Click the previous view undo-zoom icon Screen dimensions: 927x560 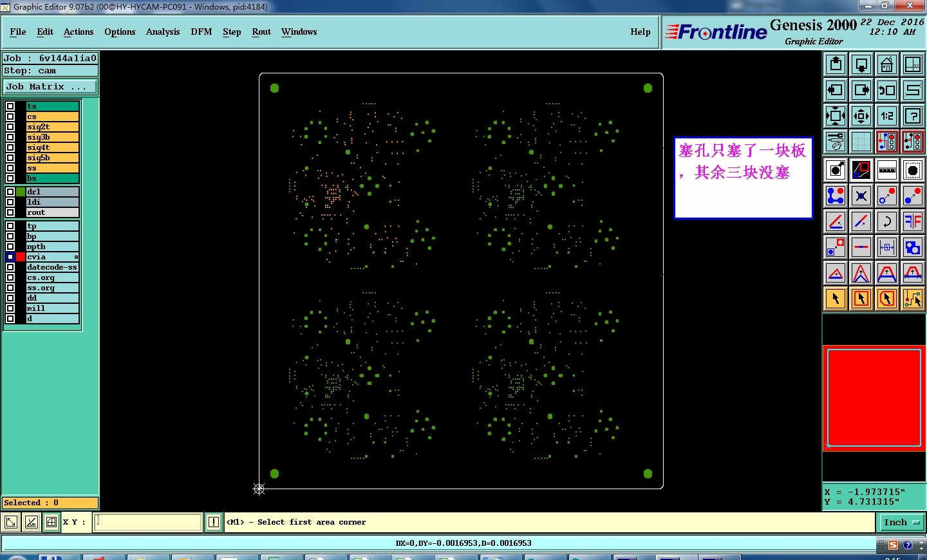[887, 90]
